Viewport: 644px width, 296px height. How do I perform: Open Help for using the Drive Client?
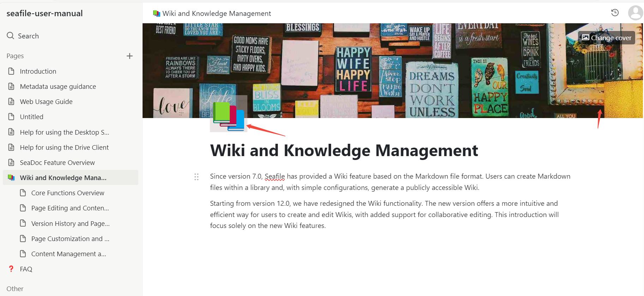pos(64,147)
